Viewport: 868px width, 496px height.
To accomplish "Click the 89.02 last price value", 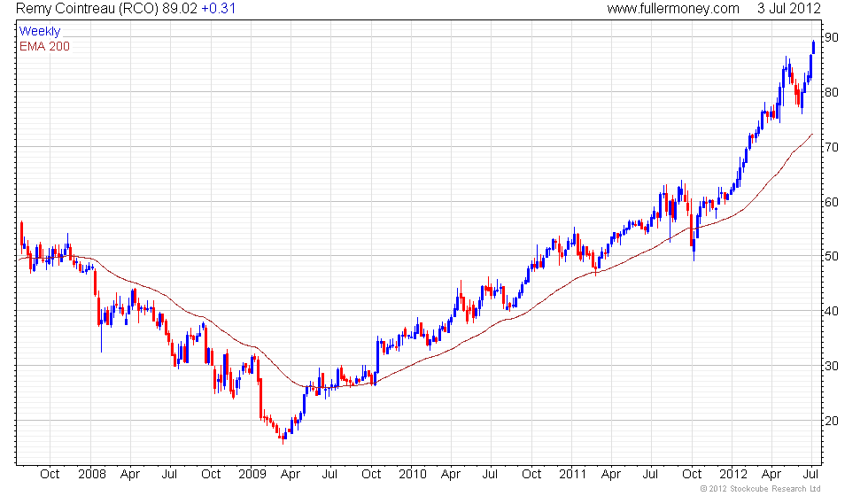I will (180, 9).
